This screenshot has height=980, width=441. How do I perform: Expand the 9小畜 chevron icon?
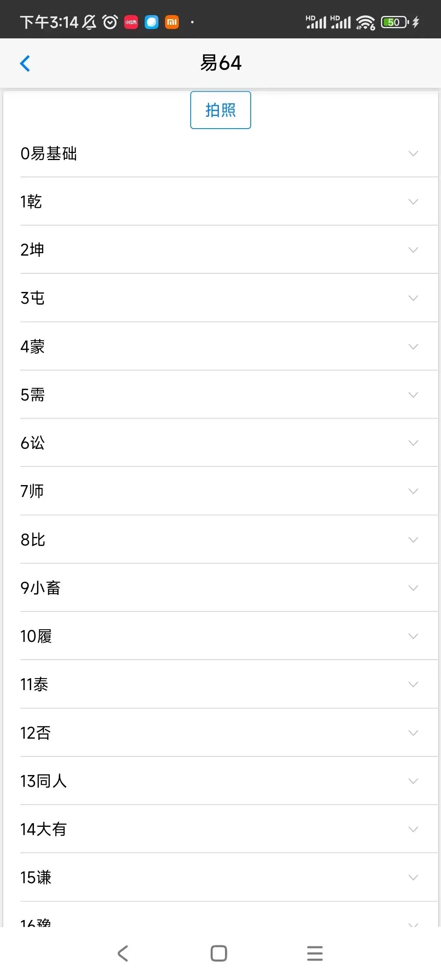click(x=413, y=588)
